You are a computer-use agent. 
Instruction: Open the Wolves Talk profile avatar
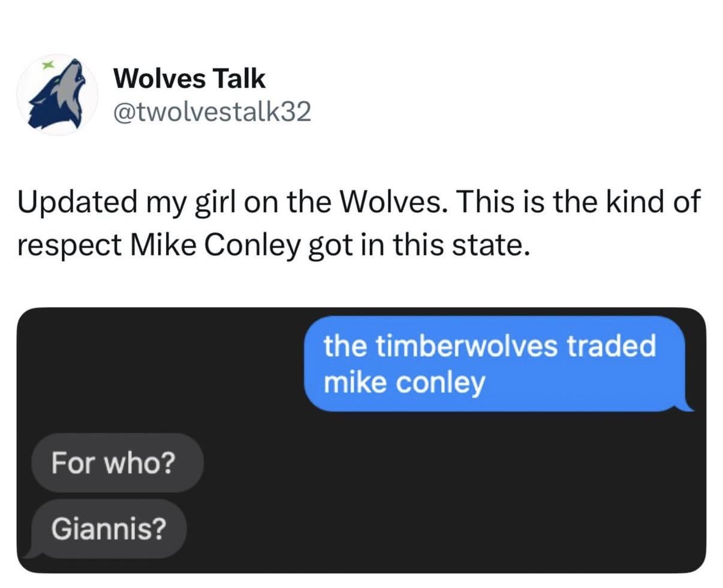[x=57, y=95]
